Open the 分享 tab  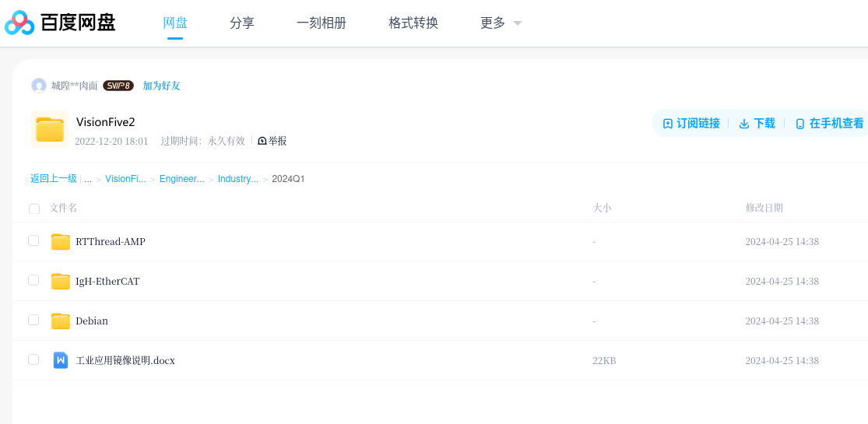click(242, 23)
